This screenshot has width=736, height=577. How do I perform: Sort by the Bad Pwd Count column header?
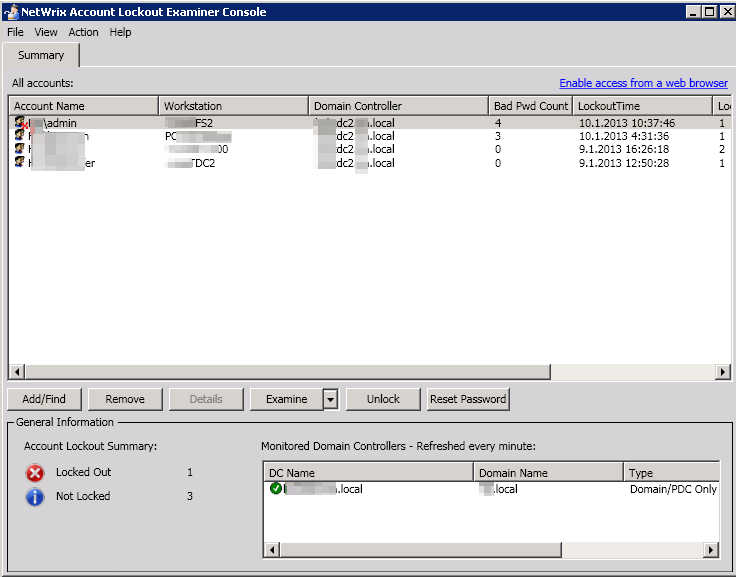(x=530, y=106)
